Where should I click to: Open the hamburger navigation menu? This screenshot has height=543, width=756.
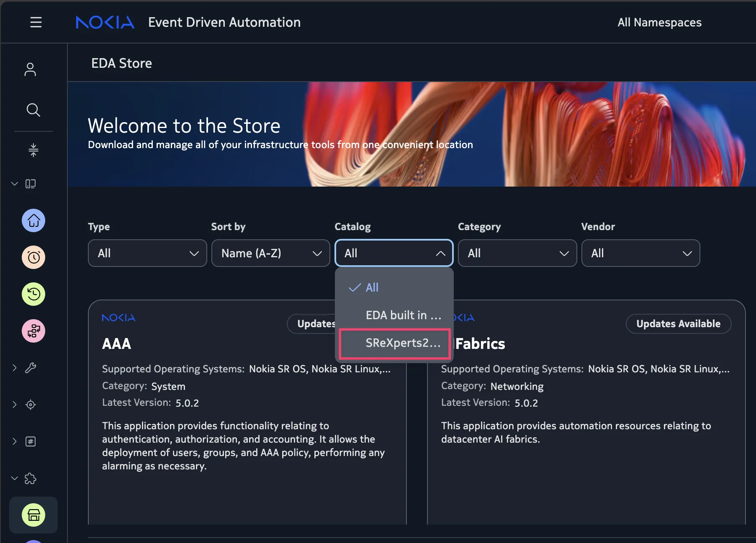(36, 22)
